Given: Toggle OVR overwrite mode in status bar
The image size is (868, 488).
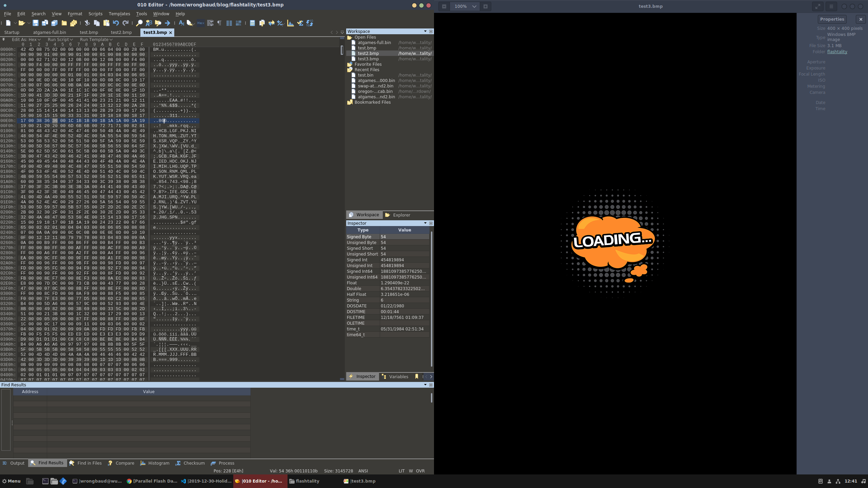Looking at the screenshot, I should (x=420, y=471).
